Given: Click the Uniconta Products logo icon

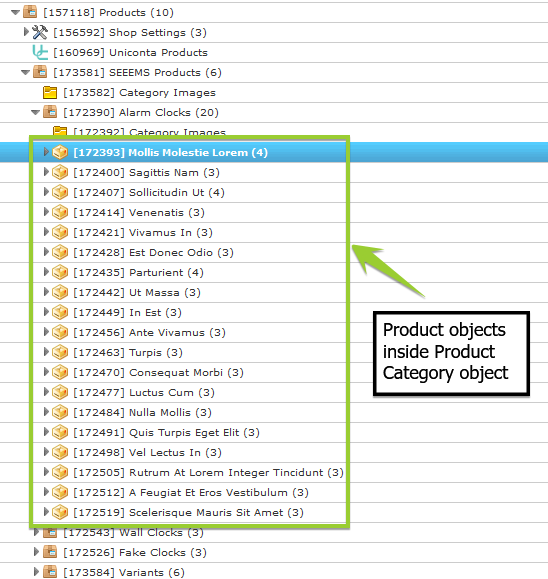Looking at the screenshot, I should coord(40,52).
